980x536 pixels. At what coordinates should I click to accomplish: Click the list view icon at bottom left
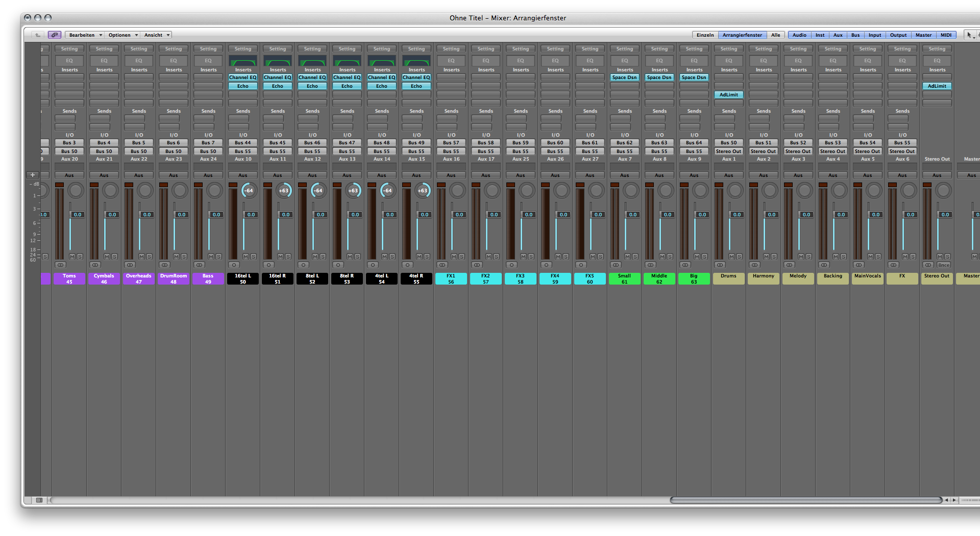pyautogui.click(x=39, y=500)
